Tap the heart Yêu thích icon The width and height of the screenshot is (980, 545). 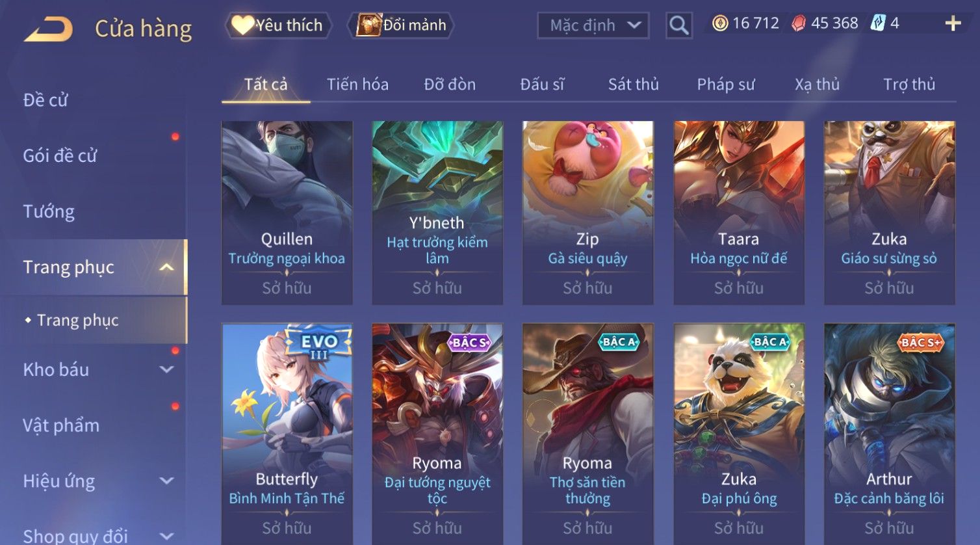(242, 25)
